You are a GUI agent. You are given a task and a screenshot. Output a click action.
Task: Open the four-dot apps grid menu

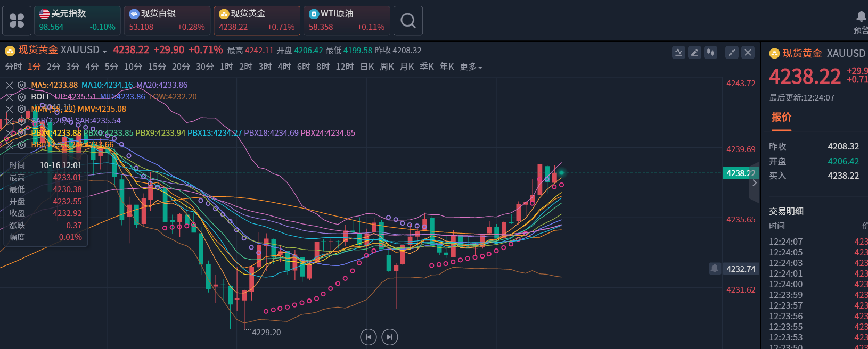click(x=17, y=21)
